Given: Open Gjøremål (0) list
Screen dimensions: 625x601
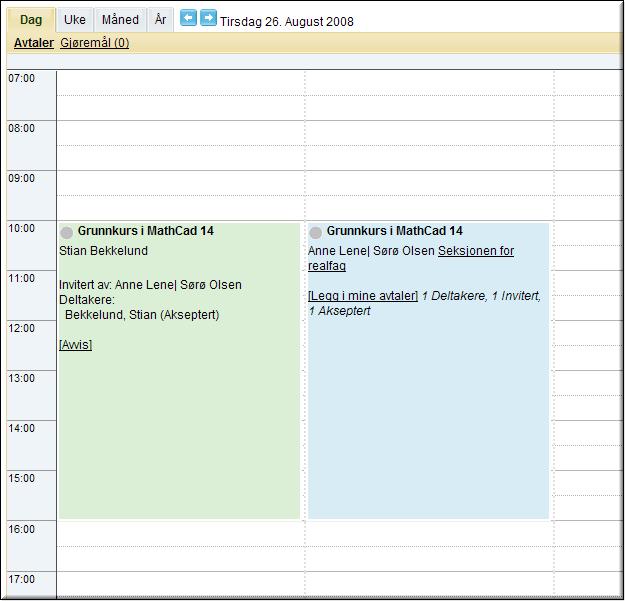Looking at the screenshot, I should pyautogui.click(x=94, y=43).
